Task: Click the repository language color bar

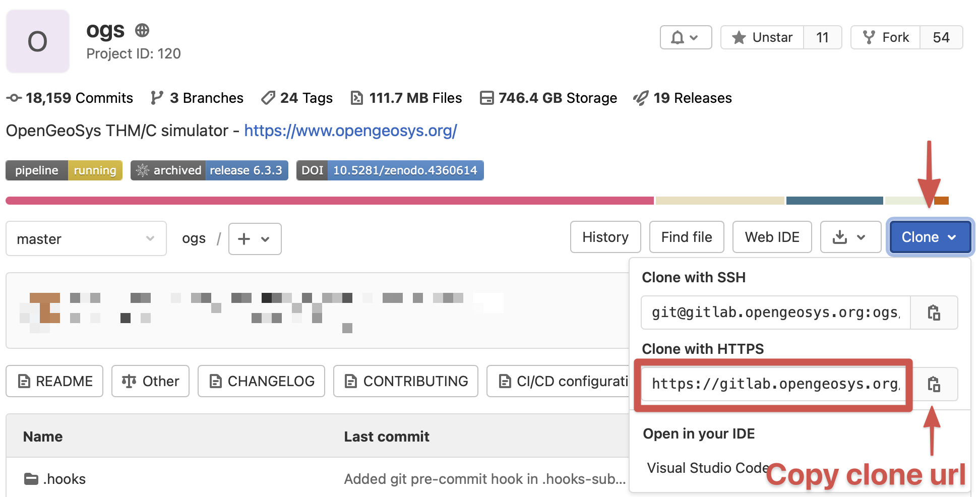Action: pos(328,200)
